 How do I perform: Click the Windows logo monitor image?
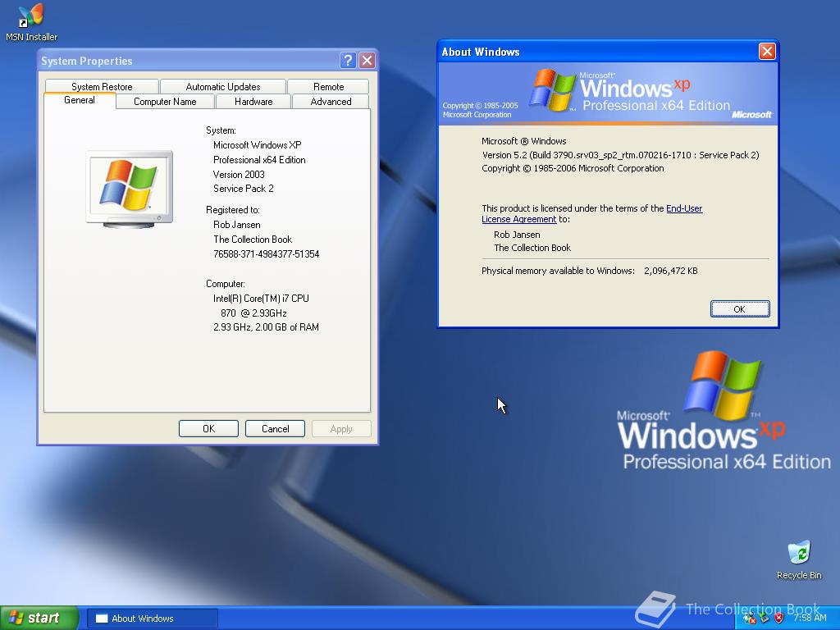click(129, 189)
